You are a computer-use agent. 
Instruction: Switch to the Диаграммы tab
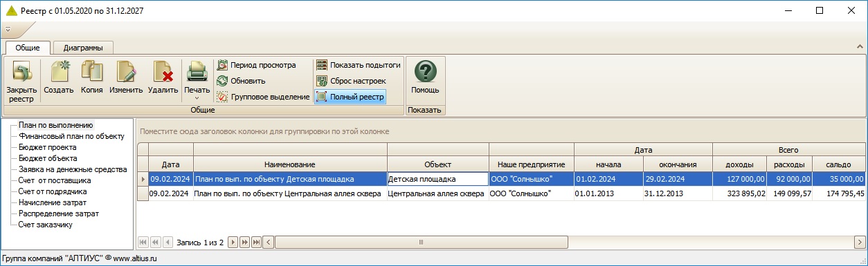[x=83, y=48]
